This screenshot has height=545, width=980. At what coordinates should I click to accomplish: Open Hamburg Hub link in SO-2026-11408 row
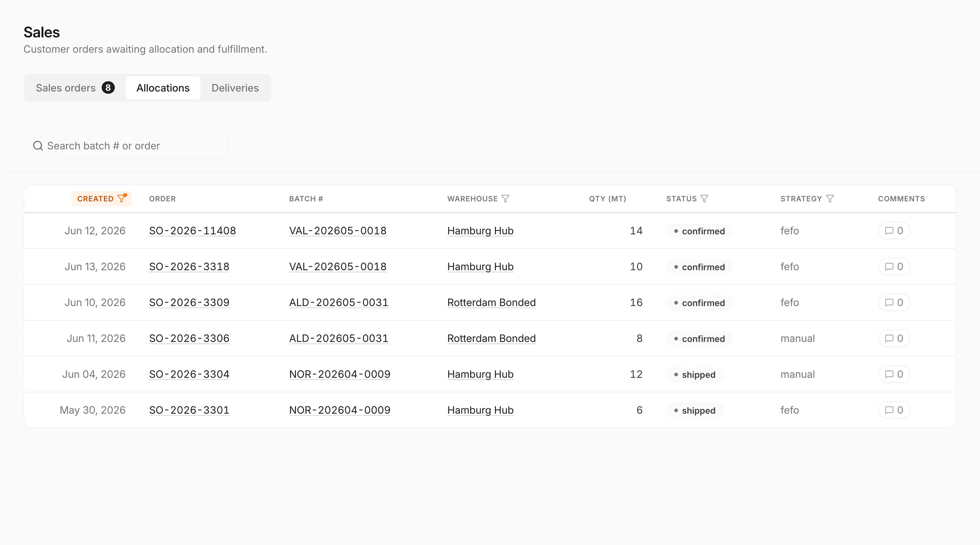tap(480, 231)
